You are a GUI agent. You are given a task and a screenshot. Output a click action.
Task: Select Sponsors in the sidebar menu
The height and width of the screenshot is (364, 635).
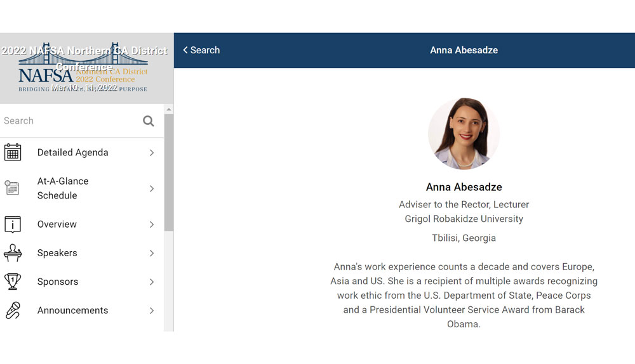(x=58, y=282)
